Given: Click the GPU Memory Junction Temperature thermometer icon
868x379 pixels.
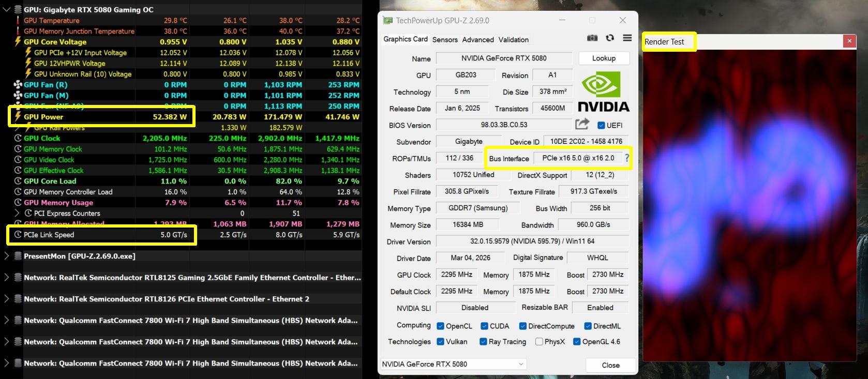Looking at the screenshot, I should [18, 31].
